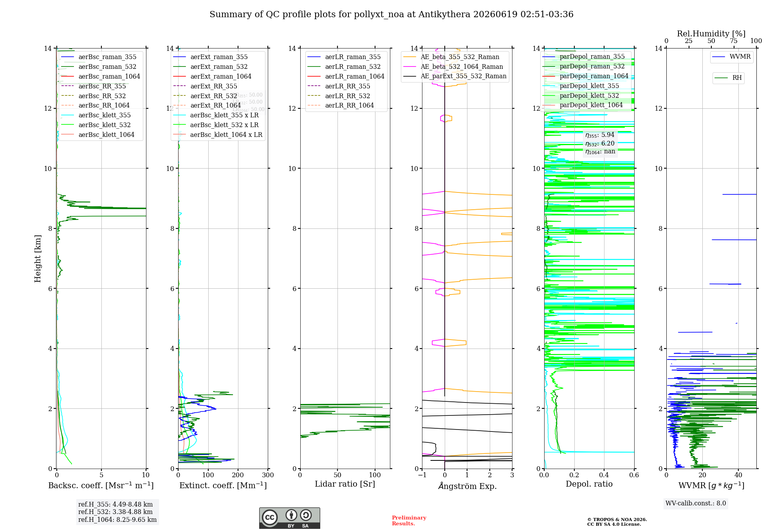Click the Rel.Humidity [%] top axis label

coord(711,34)
